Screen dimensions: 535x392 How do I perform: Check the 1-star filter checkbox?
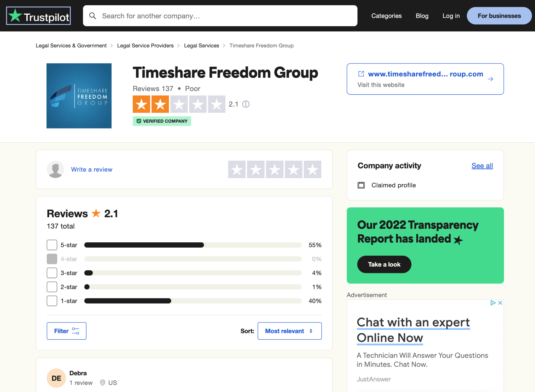[52, 301]
